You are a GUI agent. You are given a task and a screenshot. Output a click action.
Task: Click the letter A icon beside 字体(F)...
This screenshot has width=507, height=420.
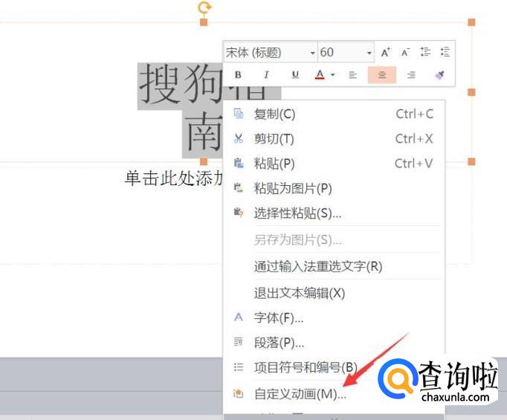(x=239, y=317)
